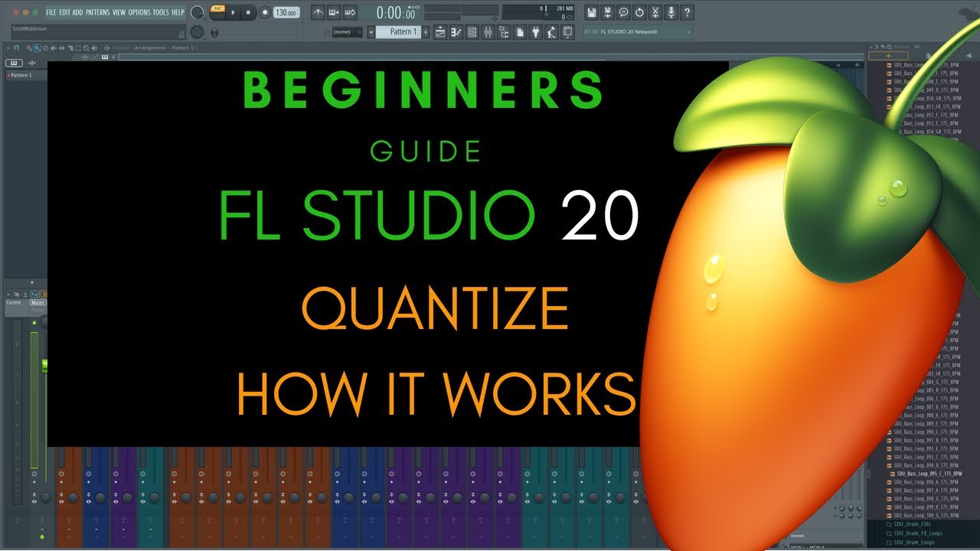Select SDU_Bass_Loop_100_G_175_BPM sample
The image size is (980, 551).
tap(922, 515)
